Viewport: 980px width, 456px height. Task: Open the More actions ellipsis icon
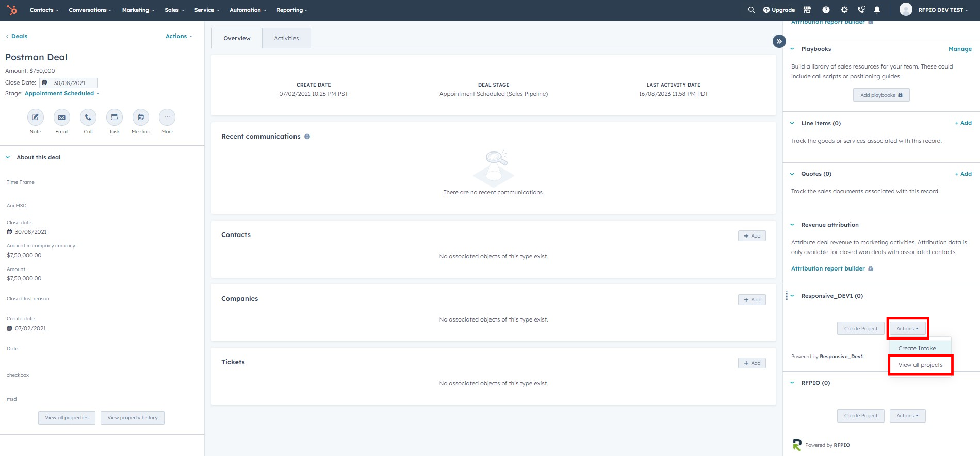tap(167, 117)
